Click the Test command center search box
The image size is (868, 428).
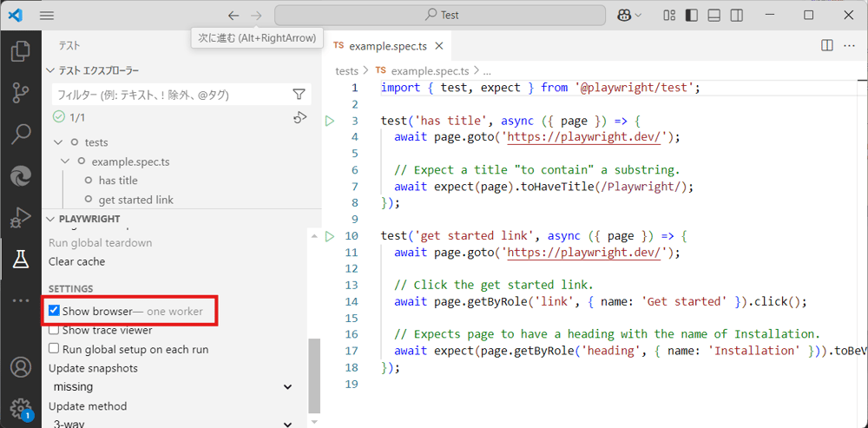click(x=440, y=16)
